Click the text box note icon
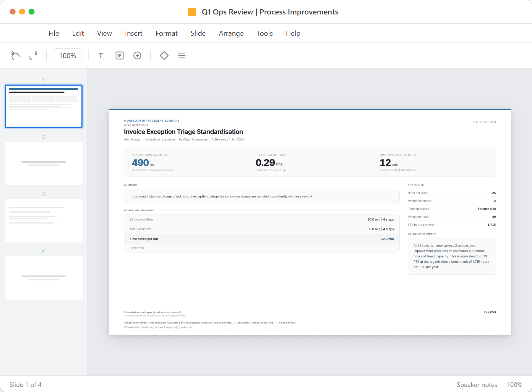The height and width of the screenshot is (392, 532). pos(119,55)
